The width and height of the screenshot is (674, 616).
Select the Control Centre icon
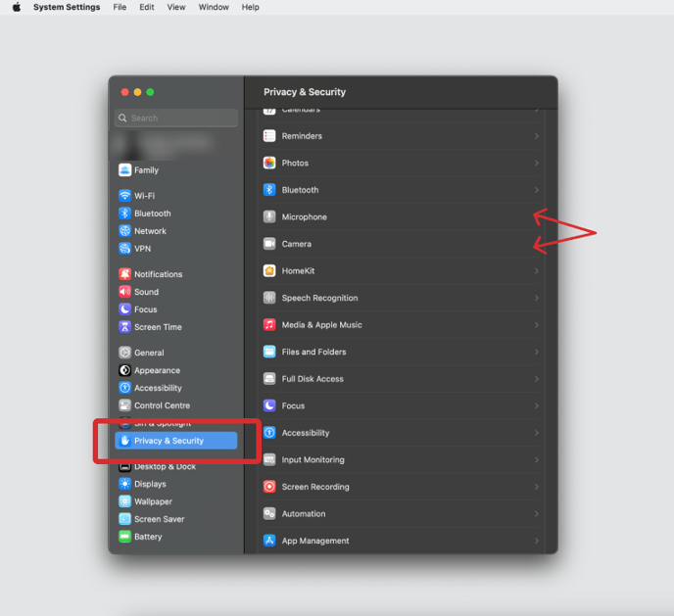coord(124,405)
